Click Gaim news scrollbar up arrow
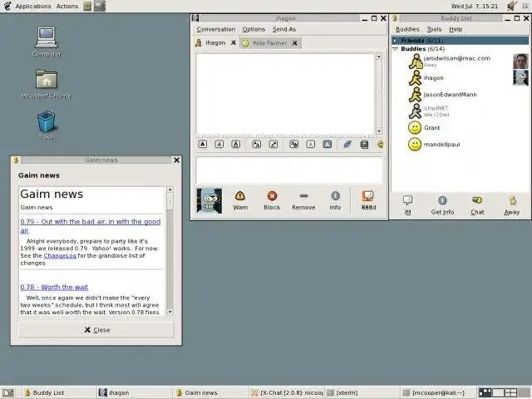532x399 pixels. point(170,190)
